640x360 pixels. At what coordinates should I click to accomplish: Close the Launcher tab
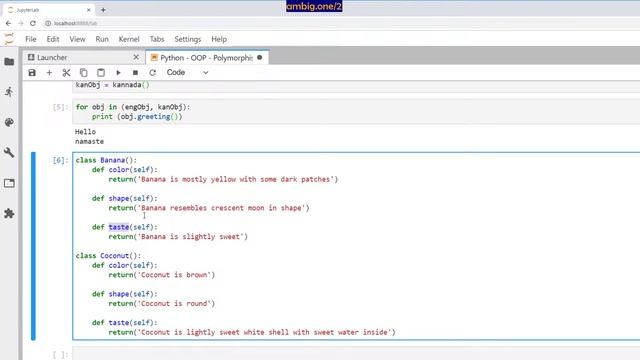(x=136, y=58)
